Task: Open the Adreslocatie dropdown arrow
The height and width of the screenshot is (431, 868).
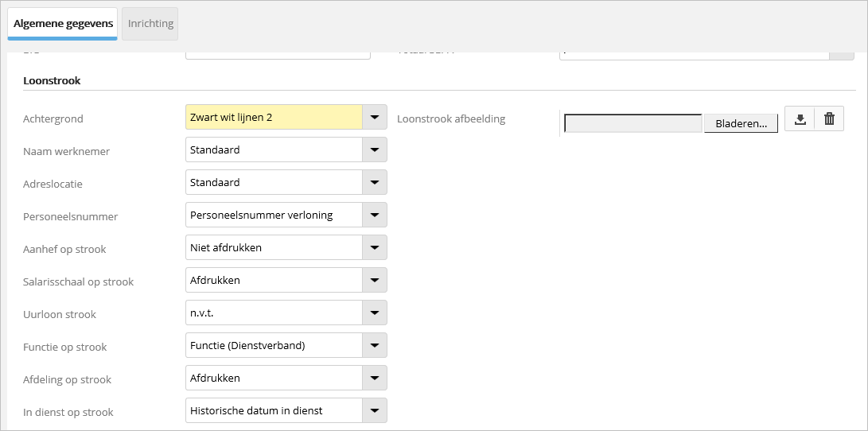Action: [x=375, y=183]
